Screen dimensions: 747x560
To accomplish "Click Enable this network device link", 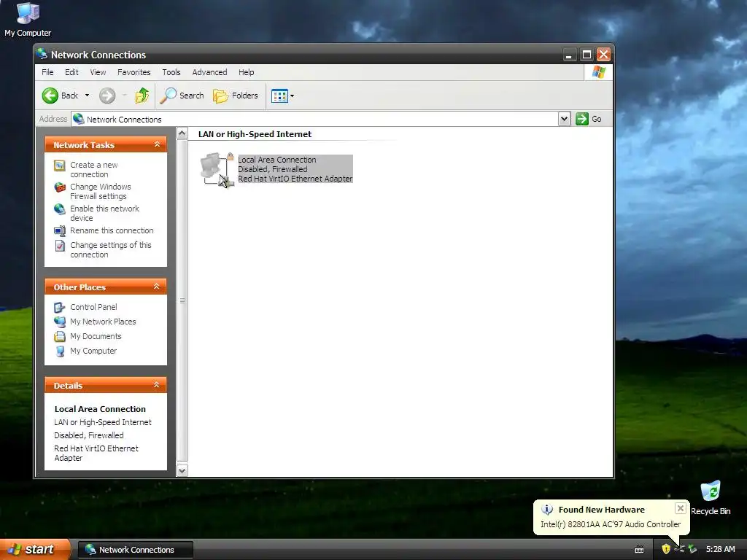I will pyautogui.click(x=105, y=214).
